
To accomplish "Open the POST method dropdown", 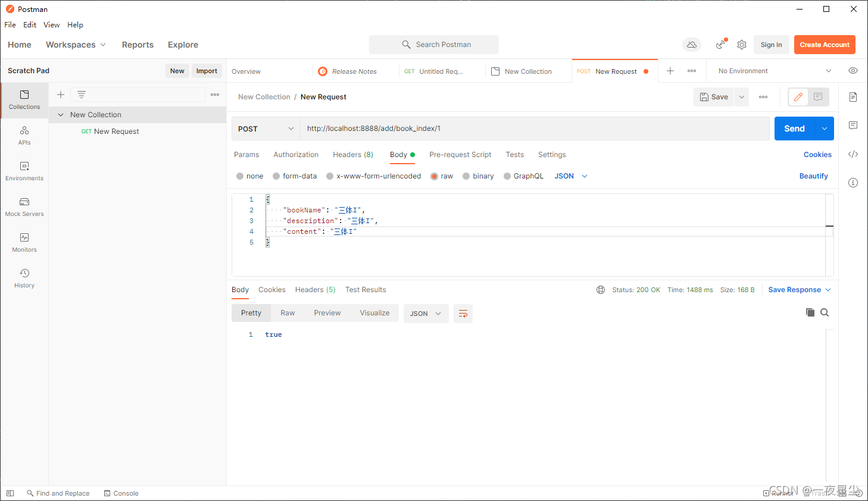I will click(x=266, y=129).
